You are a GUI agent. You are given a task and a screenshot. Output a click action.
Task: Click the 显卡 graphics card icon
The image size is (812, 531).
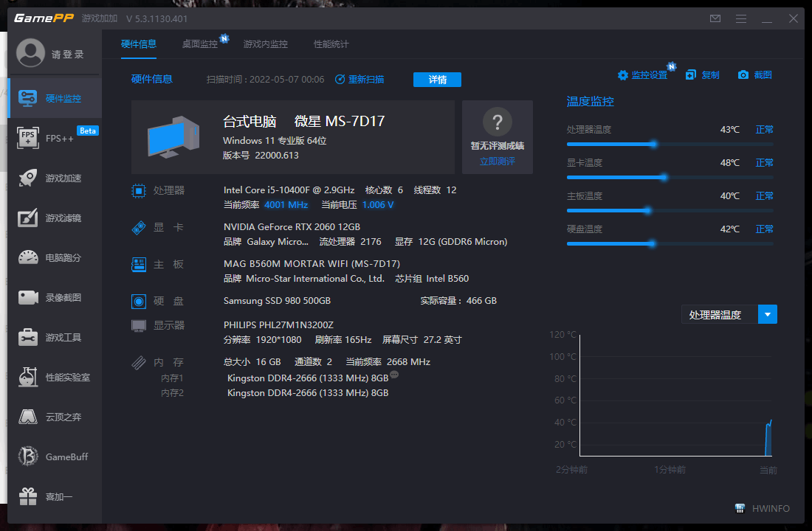point(139,228)
